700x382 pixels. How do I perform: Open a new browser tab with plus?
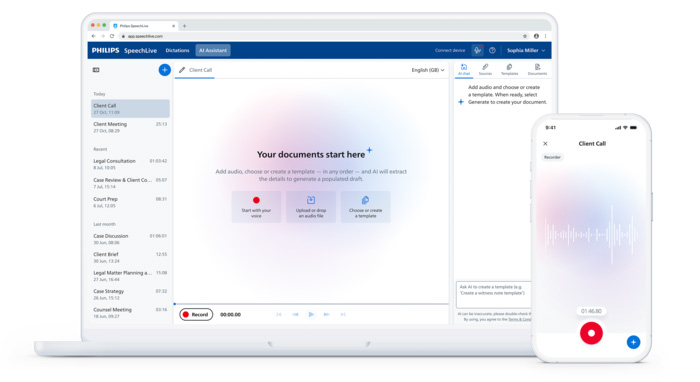click(x=184, y=26)
